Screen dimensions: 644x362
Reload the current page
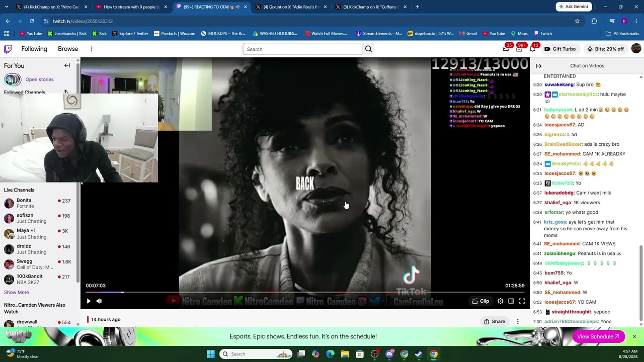[x=32, y=21]
